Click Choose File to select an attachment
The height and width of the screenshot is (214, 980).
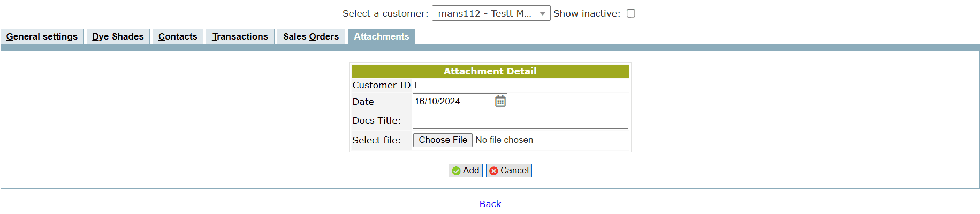[443, 140]
